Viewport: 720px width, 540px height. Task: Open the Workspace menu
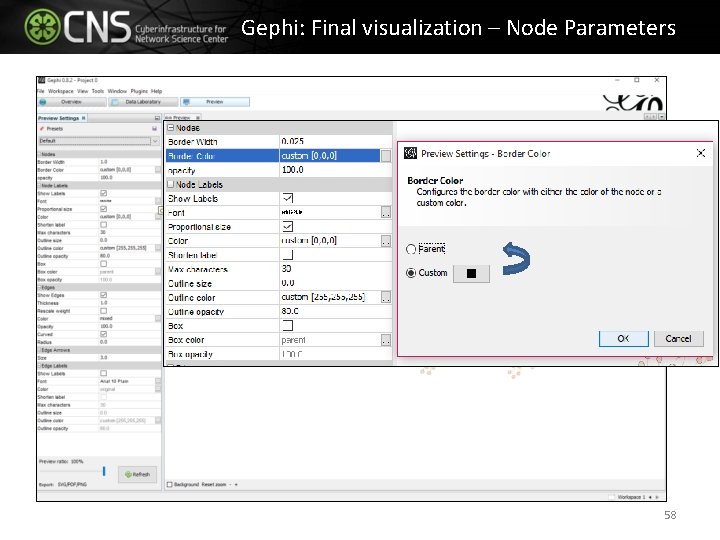click(x=61, y=91)
